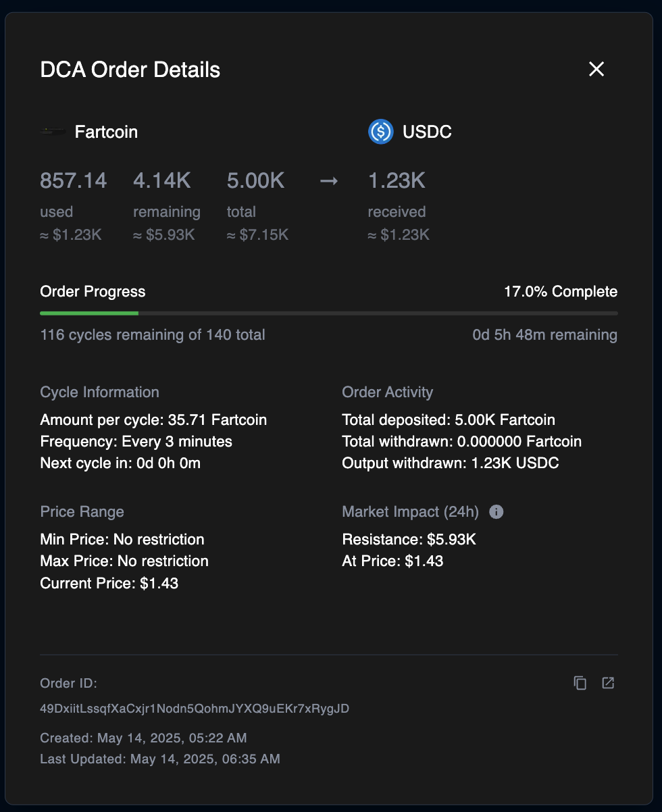Click the 1.23K received amount
The height and width of the screenshot is (812, 662).
pyautogui.click(x=397, y=181)
